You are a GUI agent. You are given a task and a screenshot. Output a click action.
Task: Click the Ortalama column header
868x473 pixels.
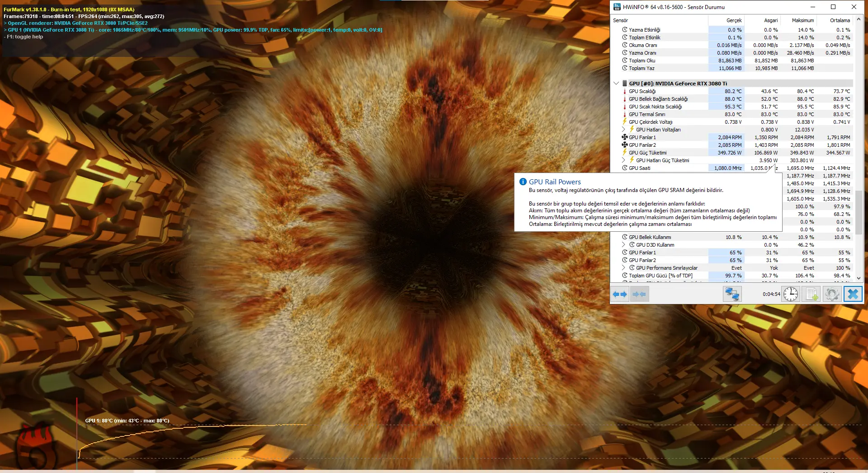click(x=835, y=20)
